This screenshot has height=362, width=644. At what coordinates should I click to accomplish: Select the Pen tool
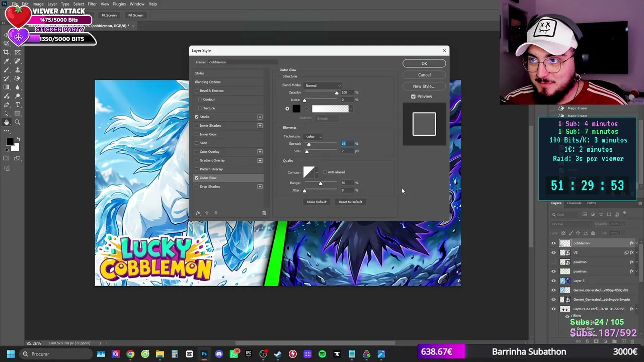(7, 105)
